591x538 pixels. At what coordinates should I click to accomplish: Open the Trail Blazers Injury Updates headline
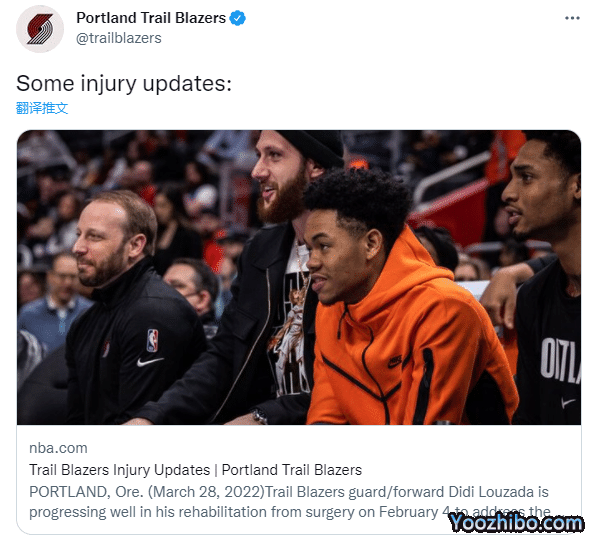[195, 470]
